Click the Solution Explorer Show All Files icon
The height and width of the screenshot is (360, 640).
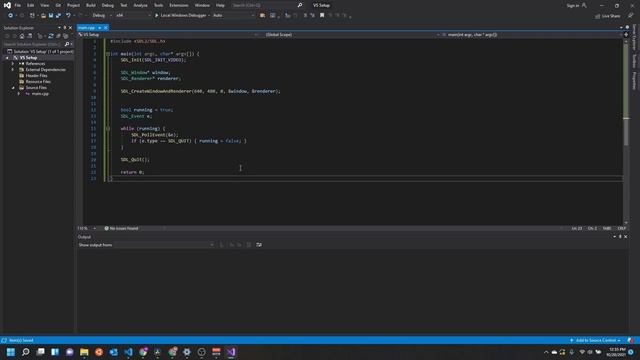(65, 36)
